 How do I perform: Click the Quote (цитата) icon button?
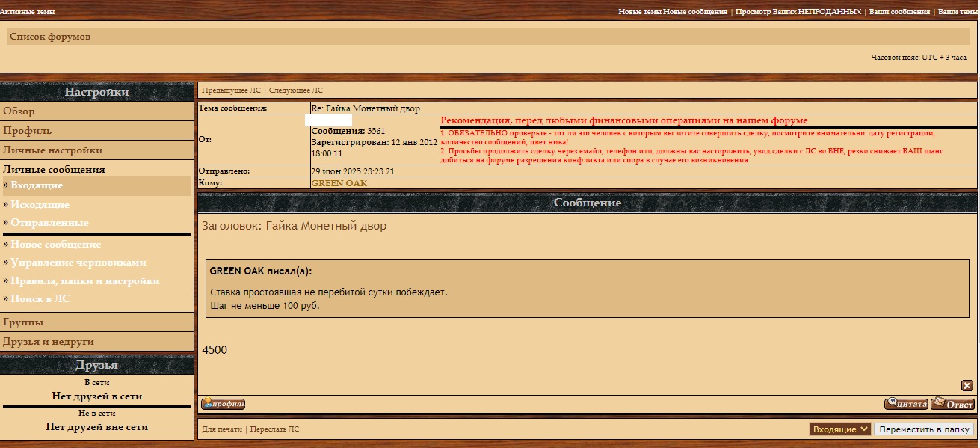(x=906, y=405)
